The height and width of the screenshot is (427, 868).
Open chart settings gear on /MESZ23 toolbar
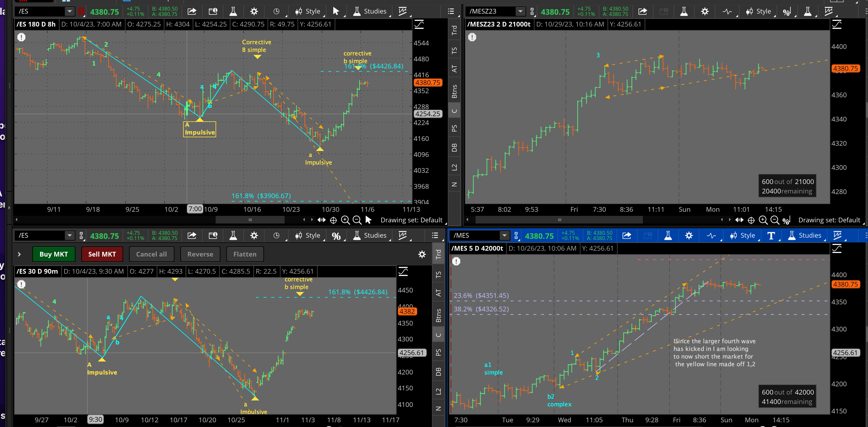[704, 12]
